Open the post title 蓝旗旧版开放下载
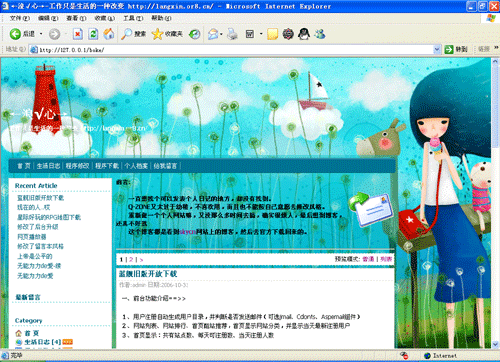Image resolution: width=500 pixels, height=362 pixels. coord(148,274)
